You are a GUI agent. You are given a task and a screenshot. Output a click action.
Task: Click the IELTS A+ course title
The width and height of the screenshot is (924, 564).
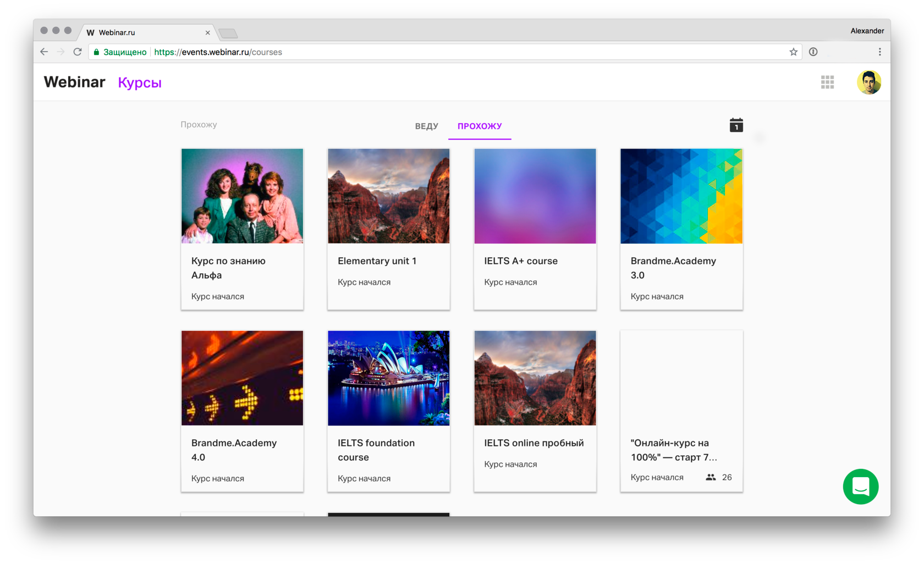(x=520, y=261)
